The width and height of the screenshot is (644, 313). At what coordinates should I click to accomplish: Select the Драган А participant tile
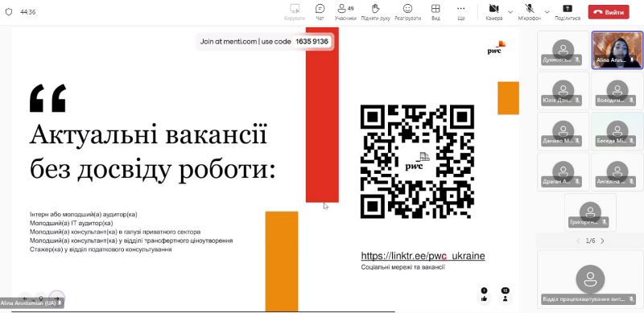coord(563,171)
